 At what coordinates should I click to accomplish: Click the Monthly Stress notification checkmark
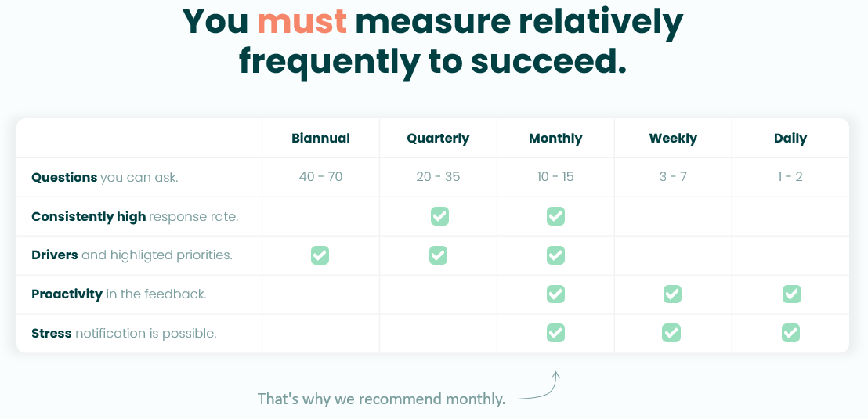click(x=555, y=333)
